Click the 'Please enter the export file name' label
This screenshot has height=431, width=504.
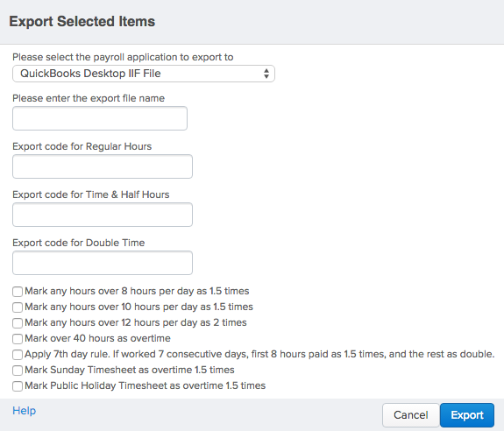tap(89, 98)
